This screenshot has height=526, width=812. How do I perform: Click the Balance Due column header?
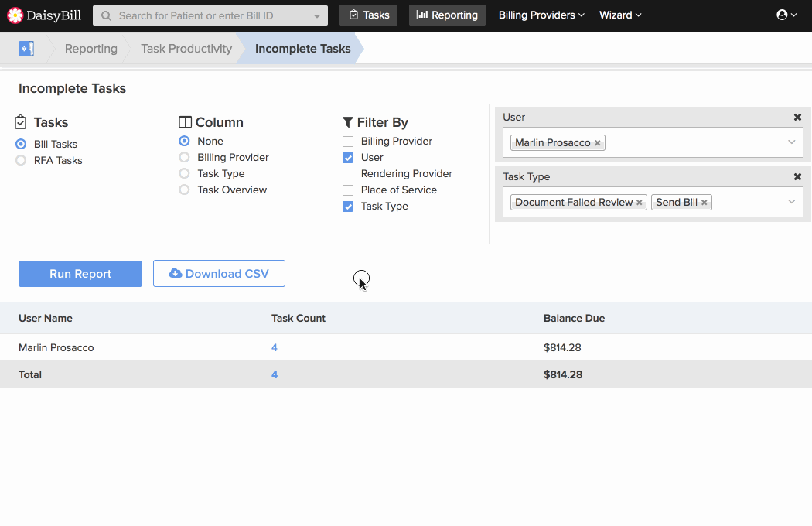574,318
